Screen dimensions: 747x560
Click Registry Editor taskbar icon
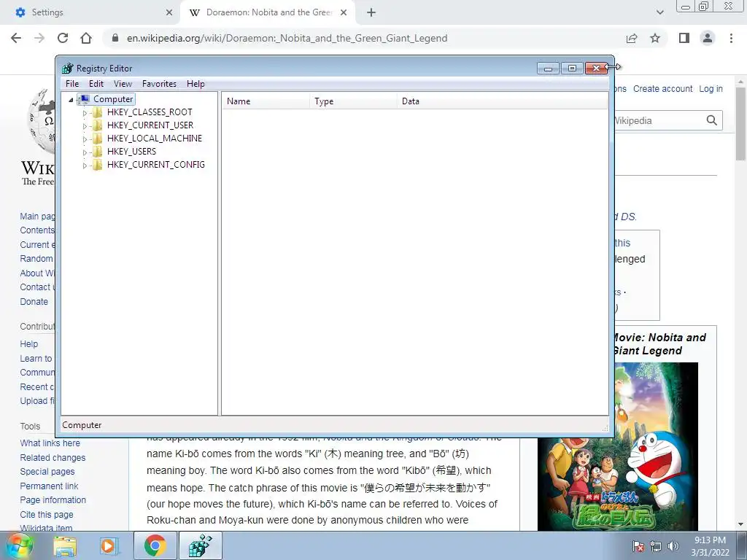201,545
